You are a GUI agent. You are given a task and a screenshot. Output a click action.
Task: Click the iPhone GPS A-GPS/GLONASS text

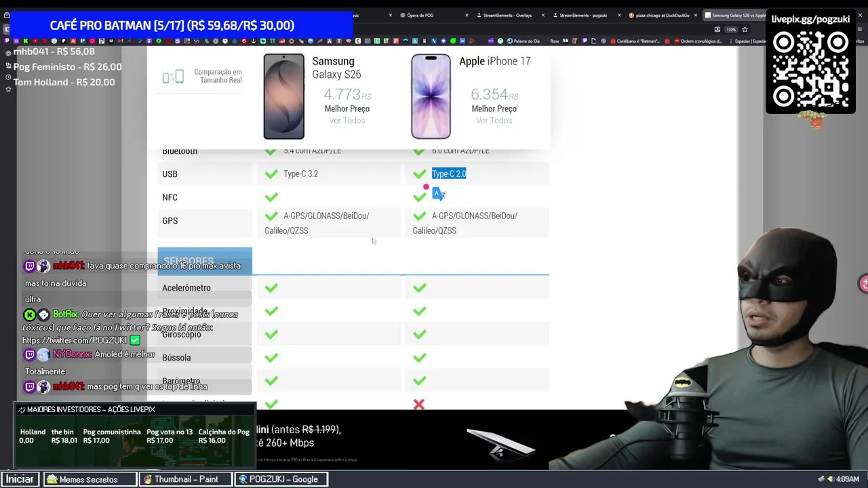click(465, 223)
